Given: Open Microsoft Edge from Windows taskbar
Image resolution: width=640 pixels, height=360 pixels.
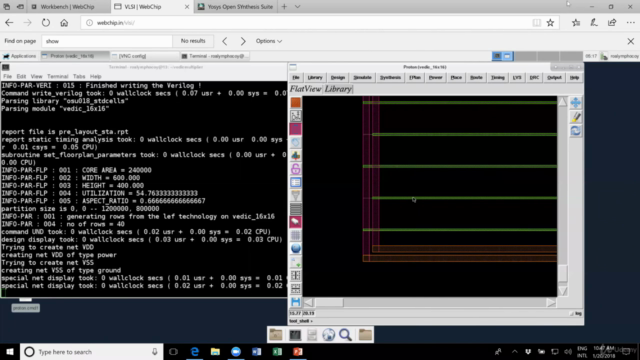Looking at the screenshot, I should point(195,351).
